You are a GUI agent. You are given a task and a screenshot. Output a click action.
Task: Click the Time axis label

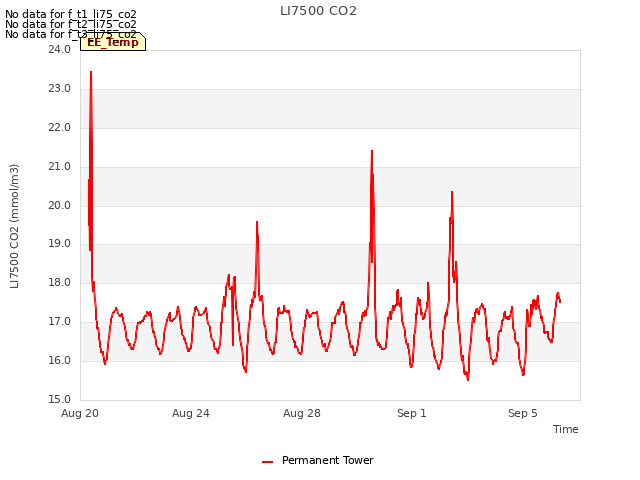(565, 429)
